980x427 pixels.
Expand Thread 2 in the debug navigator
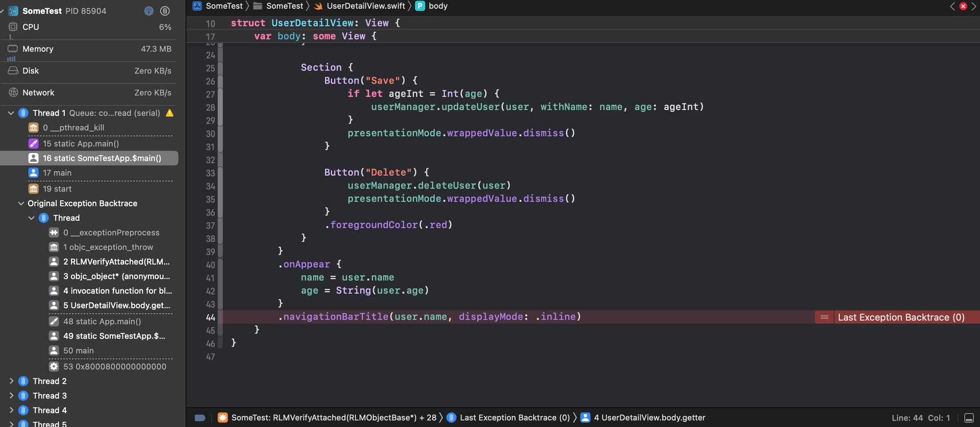pos(11,381)
